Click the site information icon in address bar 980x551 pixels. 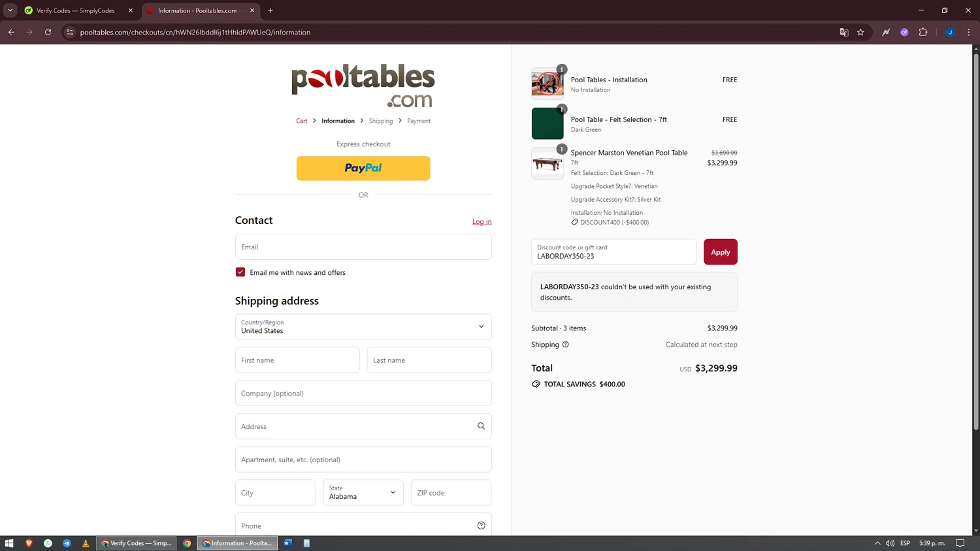coord(70,32)
